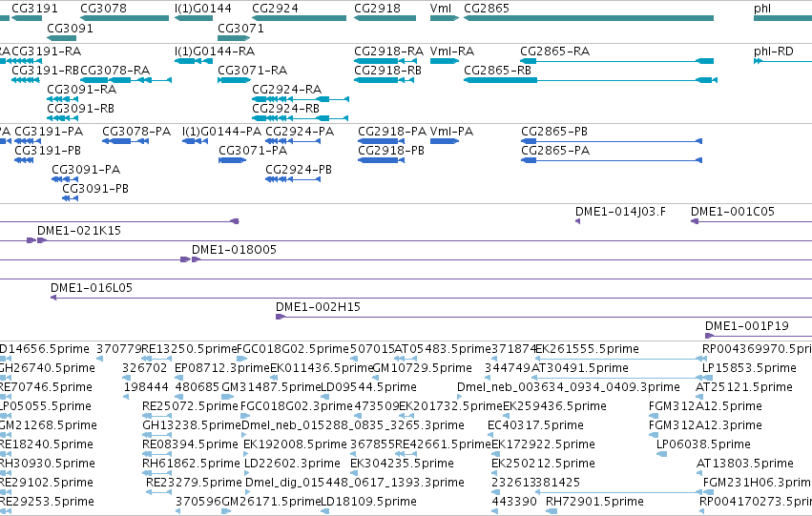Open protein CG2918-PA
This screenshot has height=516, width=812.
click(381, 141)
